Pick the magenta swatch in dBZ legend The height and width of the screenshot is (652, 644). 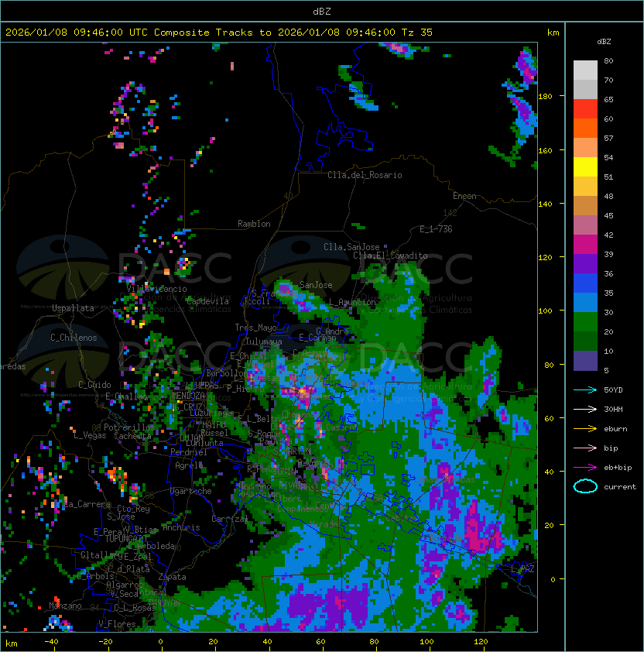[585, 245]
